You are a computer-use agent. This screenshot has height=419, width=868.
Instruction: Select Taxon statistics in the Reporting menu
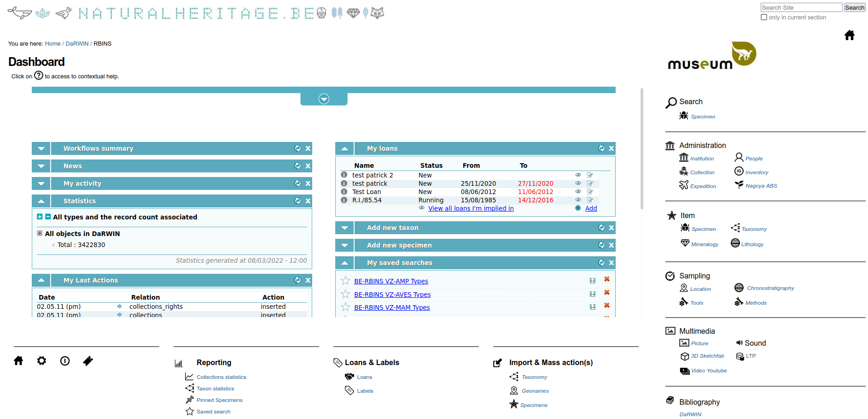(x=215, y=388)
